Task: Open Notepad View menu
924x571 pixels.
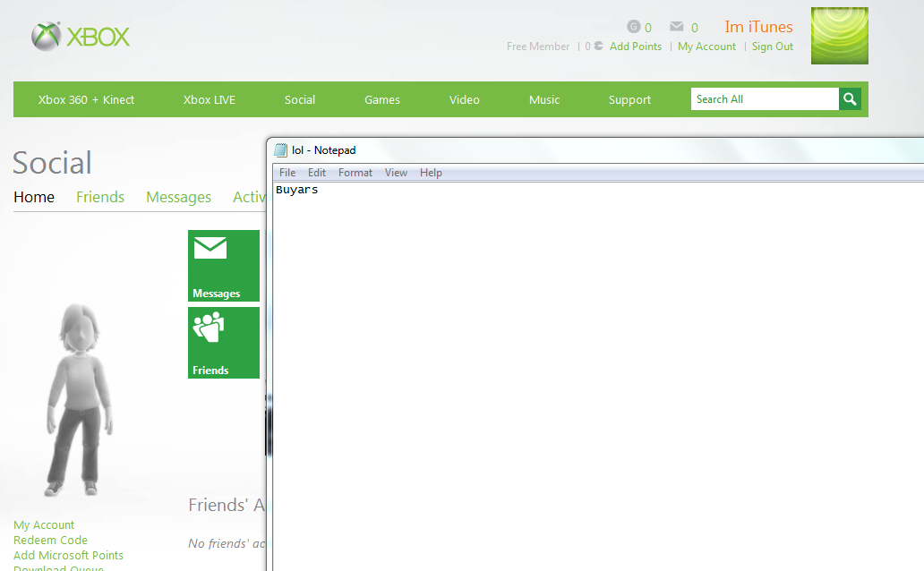Action: pyautogui.click(x=396, y=173)
